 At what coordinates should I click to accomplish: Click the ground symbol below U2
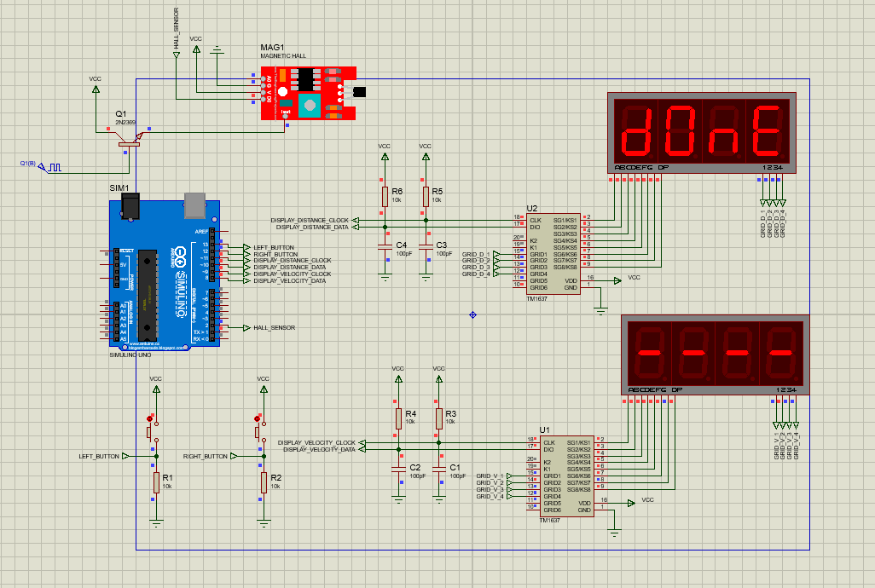click(600, 311)
